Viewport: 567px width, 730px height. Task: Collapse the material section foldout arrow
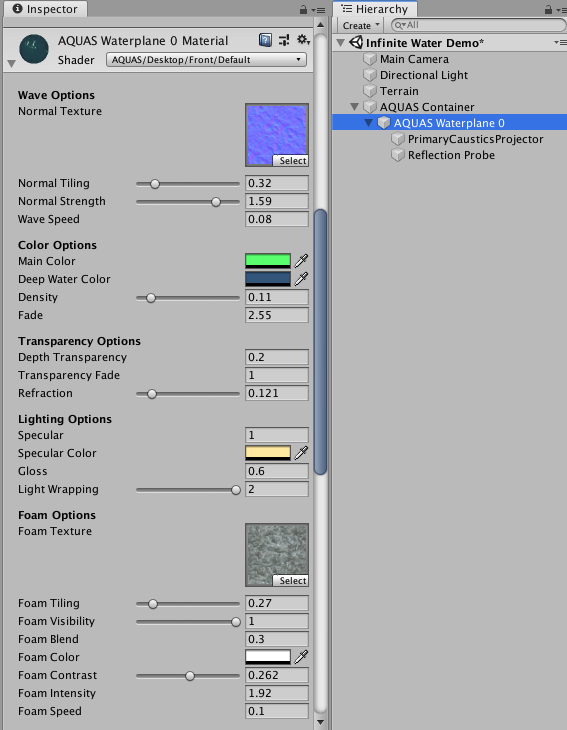point(11,64)
